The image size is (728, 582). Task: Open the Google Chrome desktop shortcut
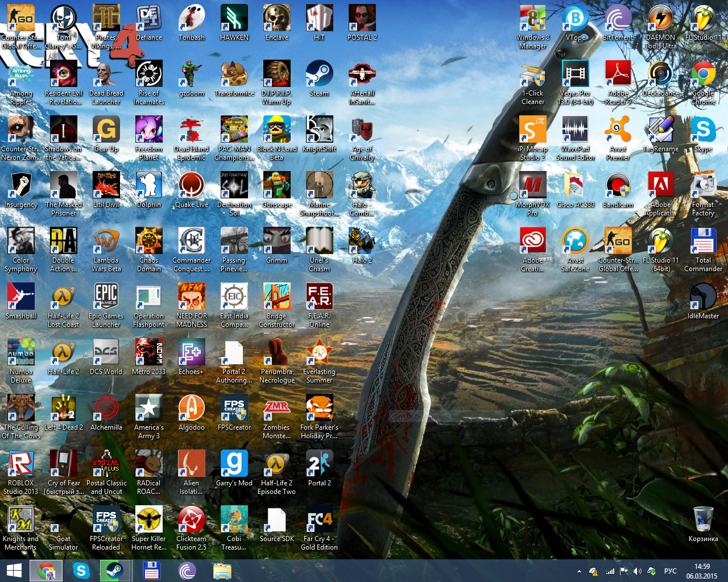704,83
